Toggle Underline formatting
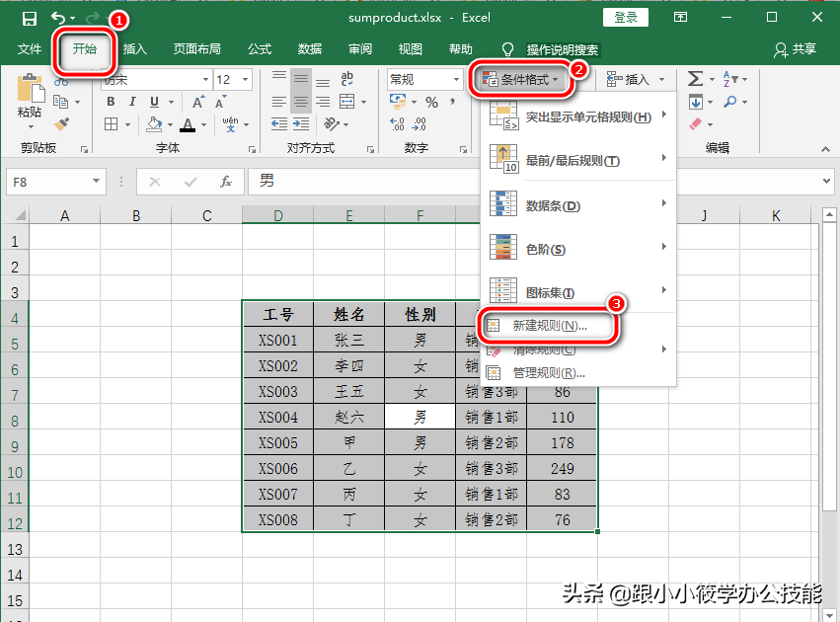 point(154,102)
